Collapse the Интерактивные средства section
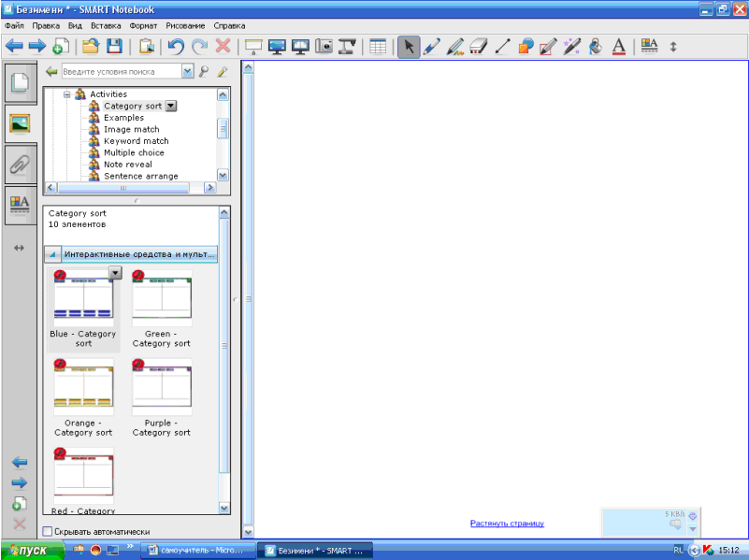The width and height of the screenshot is (749, 560). (53, 253)
